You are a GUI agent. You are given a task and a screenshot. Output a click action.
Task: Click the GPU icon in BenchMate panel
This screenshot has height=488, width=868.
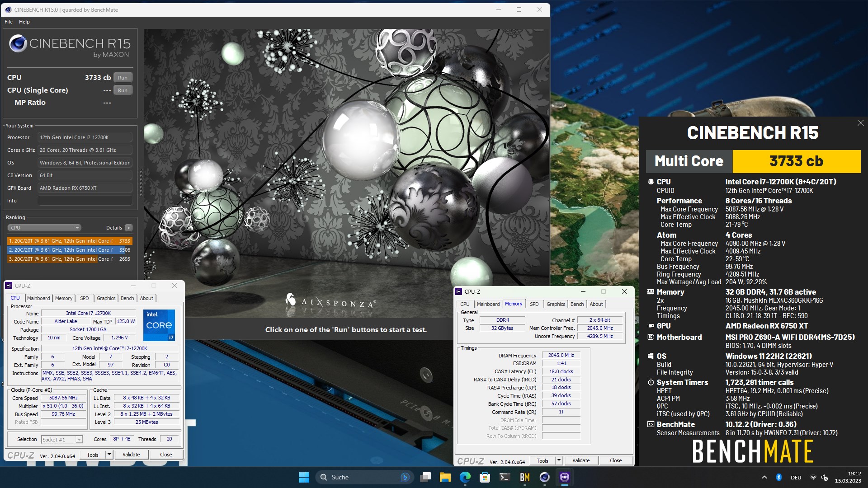pyautogui.click(x=651, y=326)
